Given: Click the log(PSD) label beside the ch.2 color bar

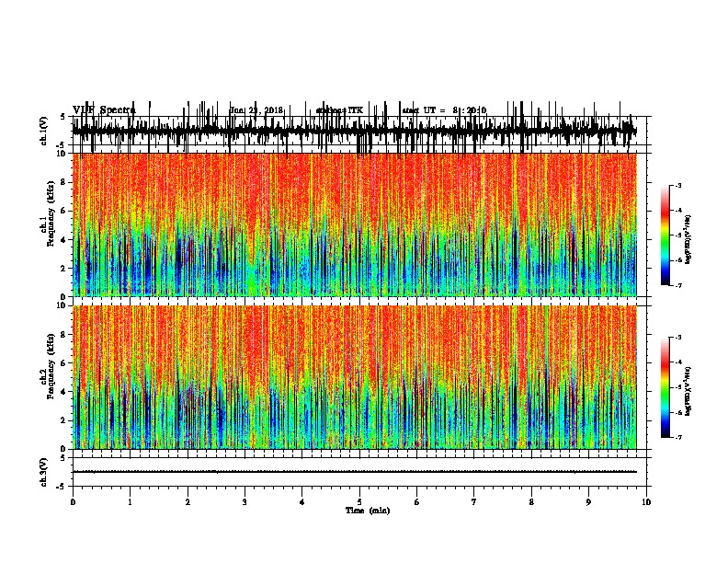Looking at the screenshot, I should point(688,391).
